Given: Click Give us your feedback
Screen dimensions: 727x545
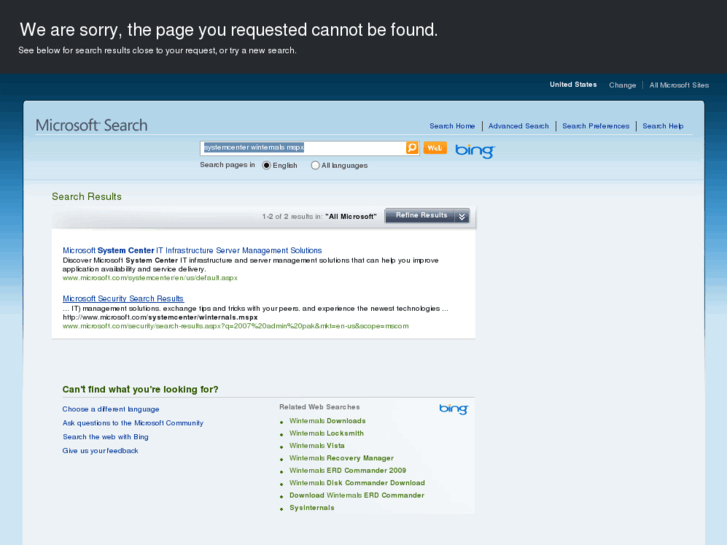Looking at the screenshot, I should coord(100,451).
